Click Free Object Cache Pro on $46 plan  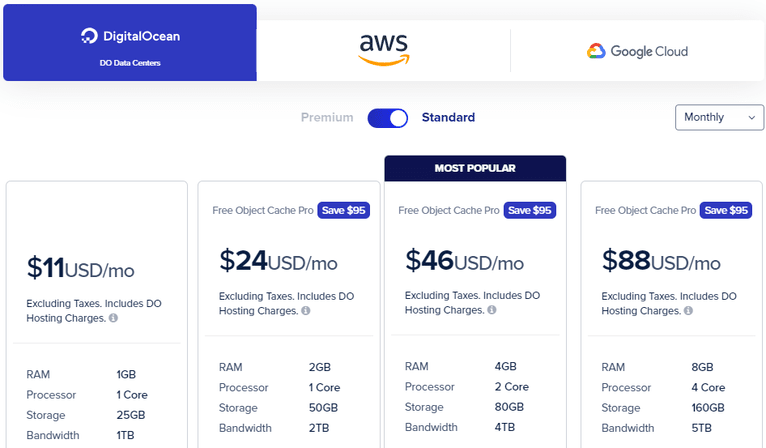pos(448,211)
